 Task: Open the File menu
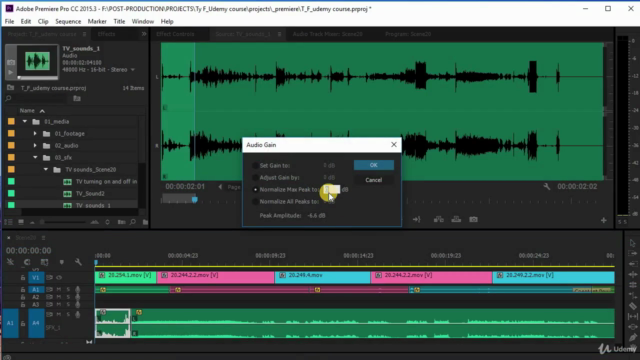9,21
